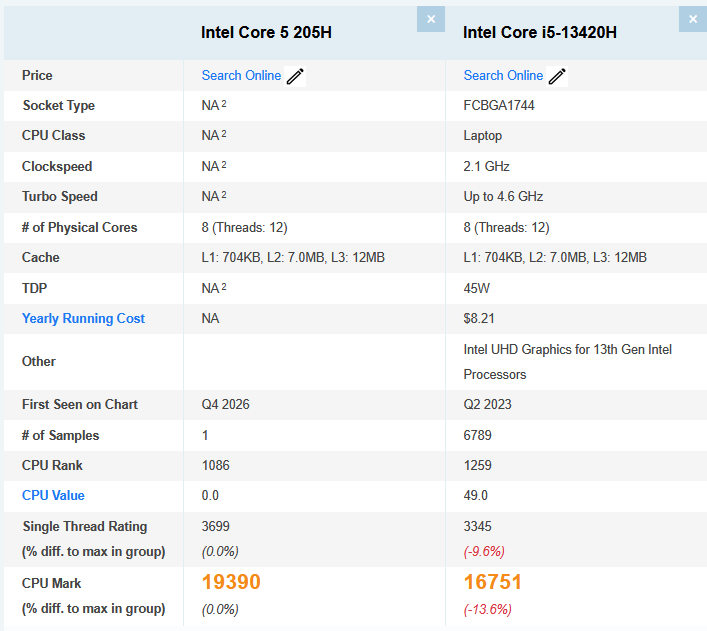Click the FCBGA1744 socket value
Viewport: 707px width, 631px height.
tap(499, 106)
